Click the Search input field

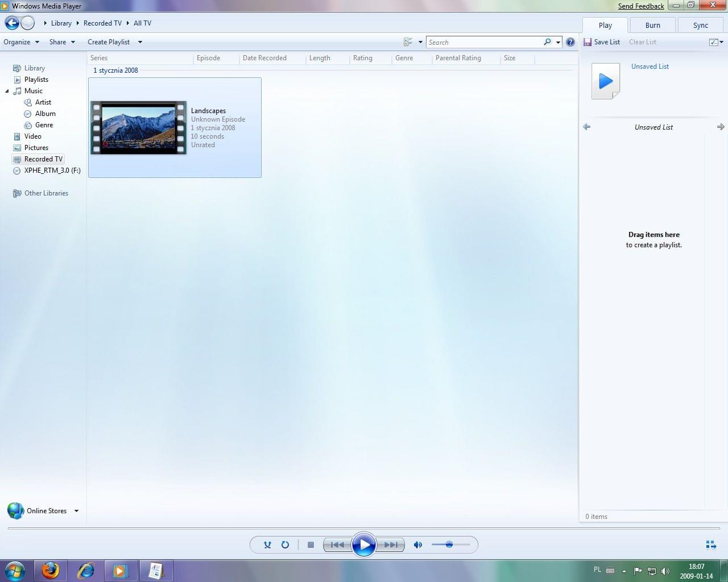click(485, 42)
